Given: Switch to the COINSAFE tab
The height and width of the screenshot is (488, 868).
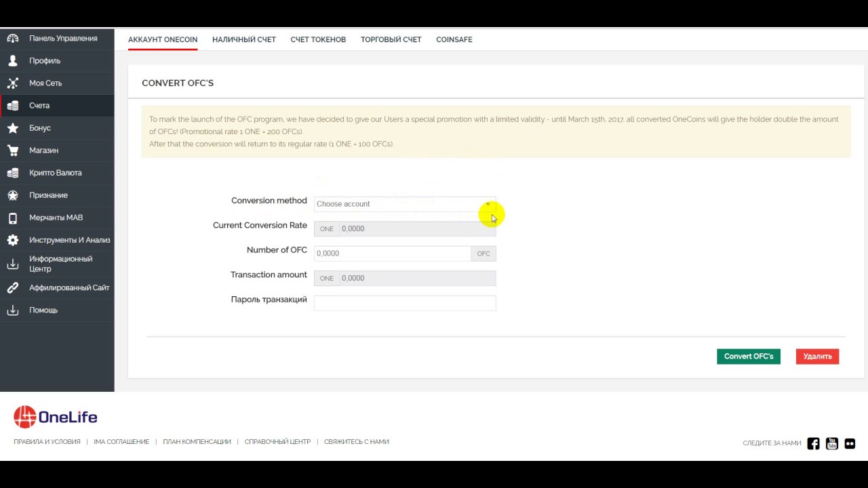Looking at the screenshot, I should point(454,39).
